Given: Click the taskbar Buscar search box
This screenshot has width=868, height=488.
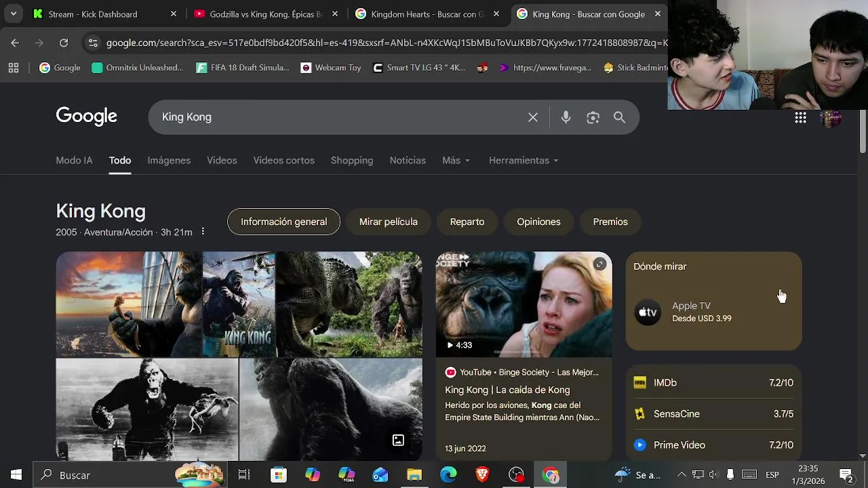Looking at the screenshot, I should click(130, 475).
